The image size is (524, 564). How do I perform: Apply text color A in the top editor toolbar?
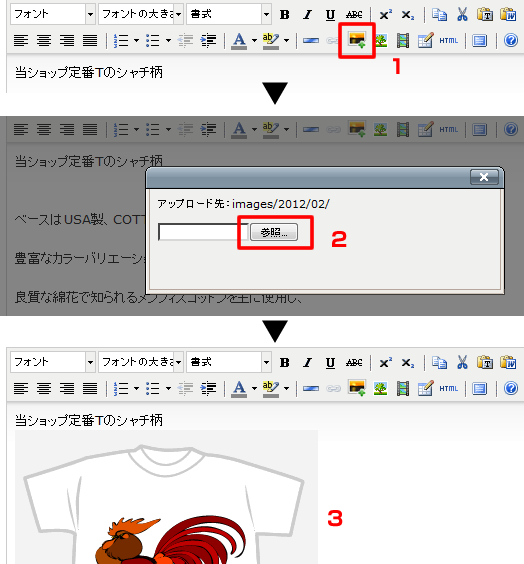point(239,41)
